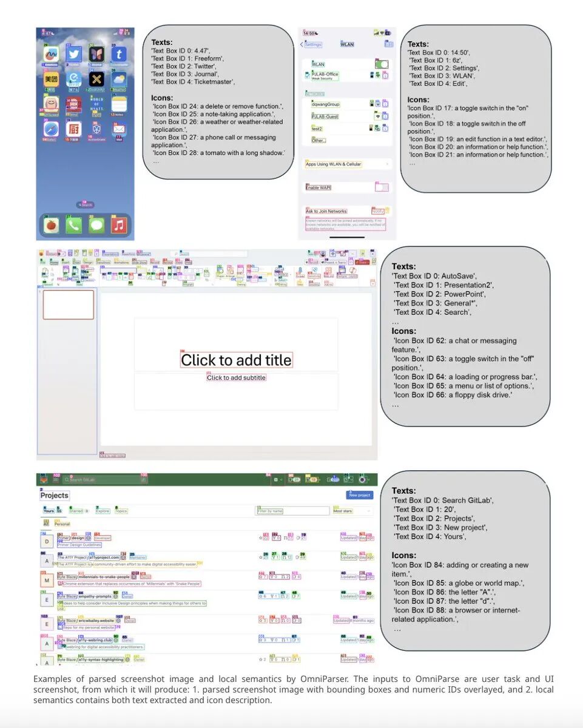Turn off the WLAN toggle switch

pyautogui.click(x=382, y=64)
